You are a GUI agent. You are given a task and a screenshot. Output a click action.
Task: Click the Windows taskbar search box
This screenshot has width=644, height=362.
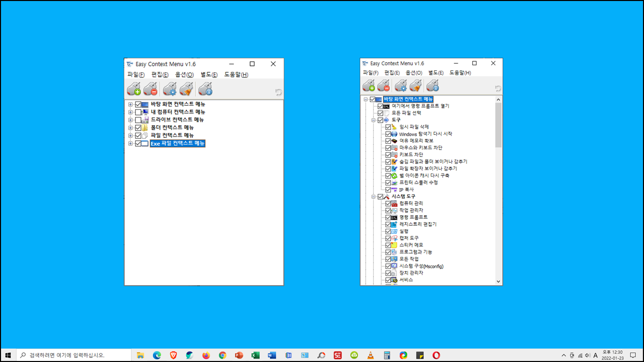pyautogui.click(x=74, y=355)
